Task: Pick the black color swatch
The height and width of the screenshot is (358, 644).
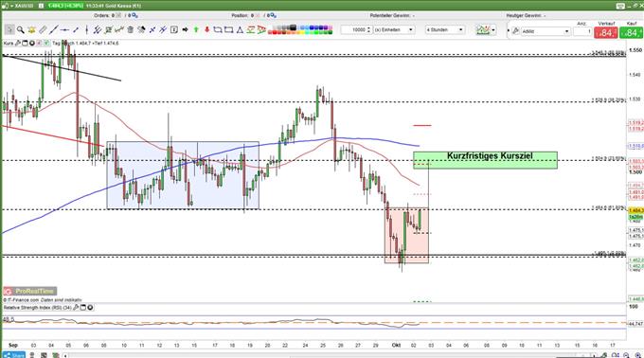Action: pos(293,27)
